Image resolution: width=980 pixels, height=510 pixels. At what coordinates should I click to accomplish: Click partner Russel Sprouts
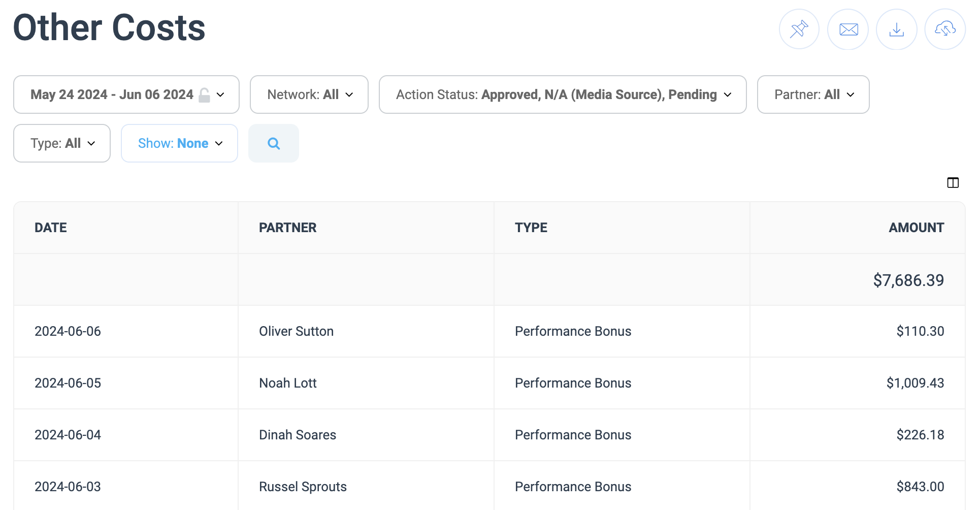pos(303,487)
